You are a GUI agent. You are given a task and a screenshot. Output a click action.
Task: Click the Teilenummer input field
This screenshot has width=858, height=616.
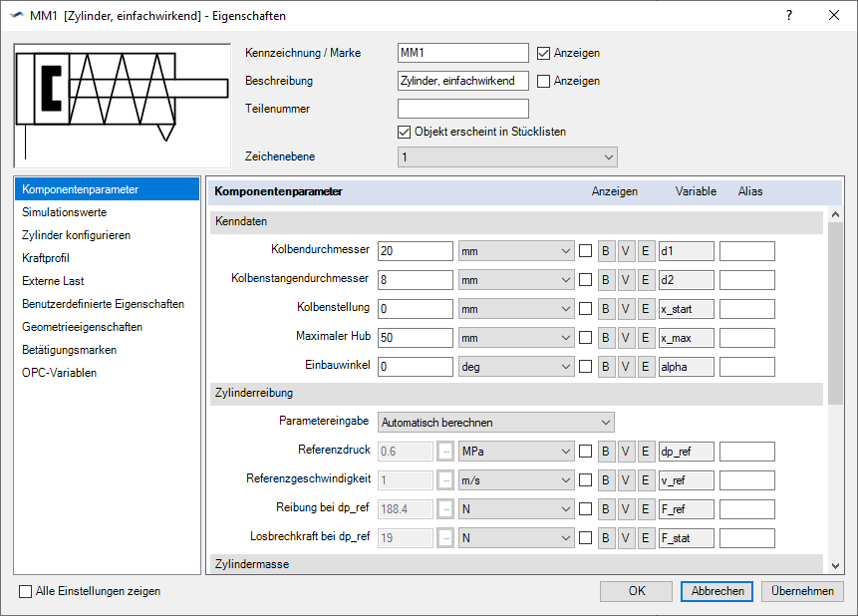(x=462, y=108)
